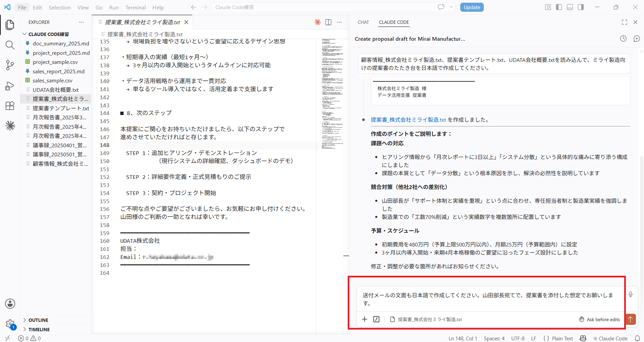644x342 pixels.
Task: Open sales_report_2025.md in Explorer
Action: (x=56, y=71)
